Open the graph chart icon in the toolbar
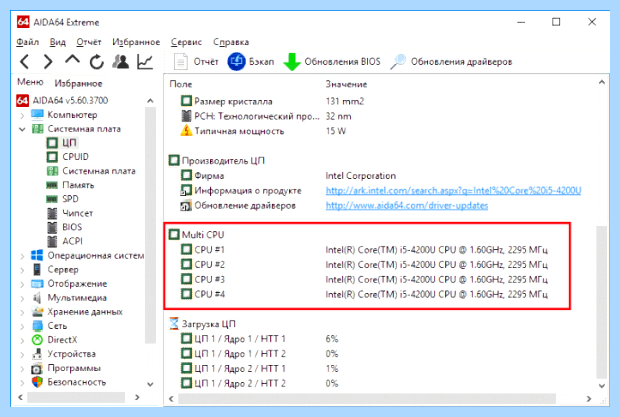 (x=145, y=62)
